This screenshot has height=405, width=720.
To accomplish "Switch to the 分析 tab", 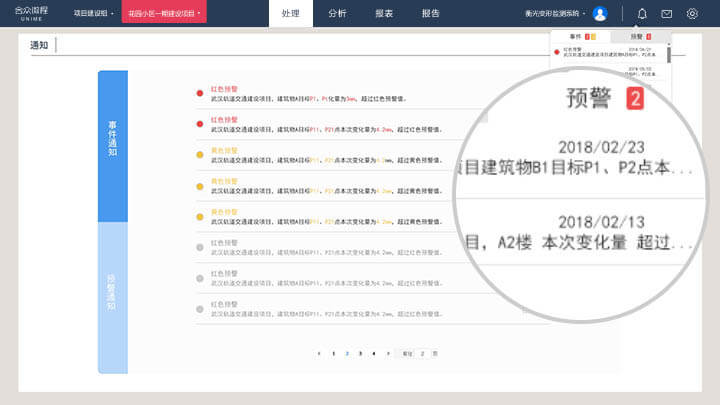I will (x=337, y=14).
